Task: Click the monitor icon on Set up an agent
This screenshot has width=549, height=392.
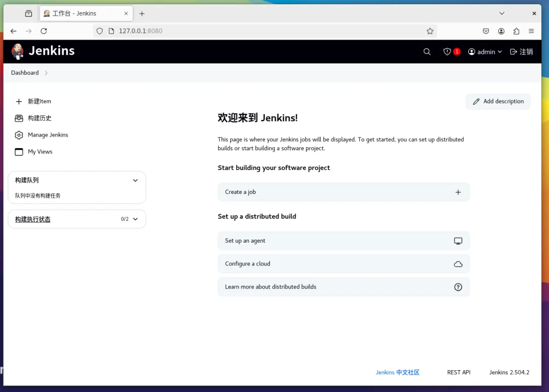Action: point(458,241)
